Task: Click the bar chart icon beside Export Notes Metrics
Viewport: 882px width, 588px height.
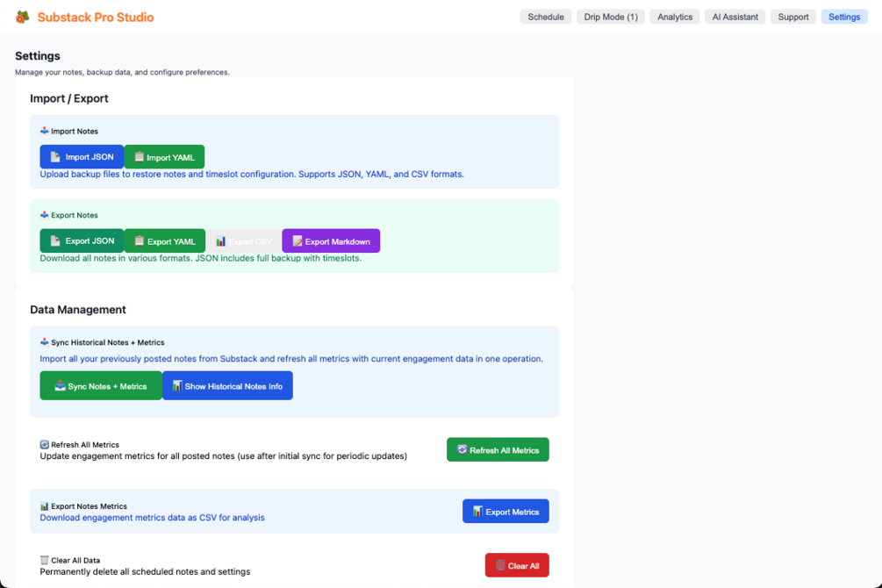Action: [x=45, y=506]
